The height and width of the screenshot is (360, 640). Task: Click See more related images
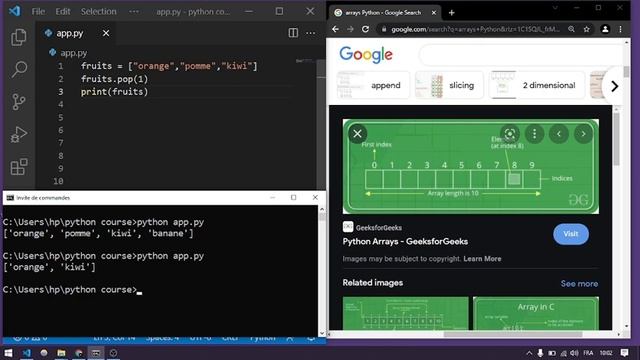coord(579,283)
